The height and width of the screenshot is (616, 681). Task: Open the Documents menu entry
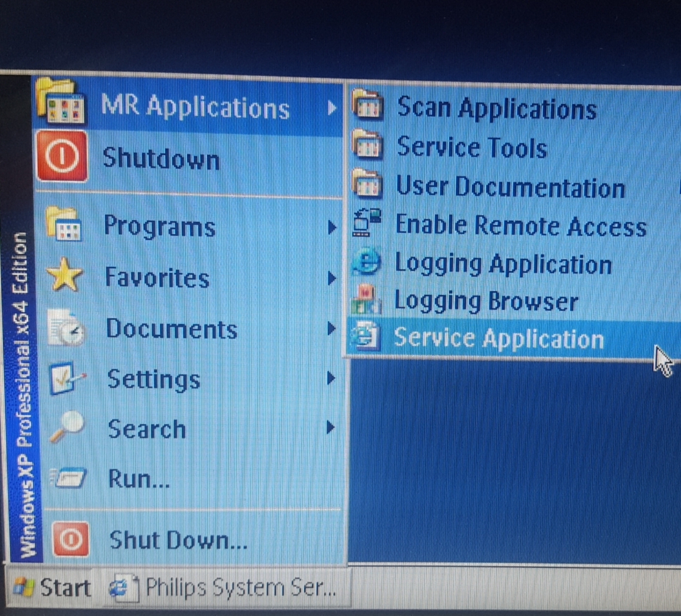(x=191, y=328)
